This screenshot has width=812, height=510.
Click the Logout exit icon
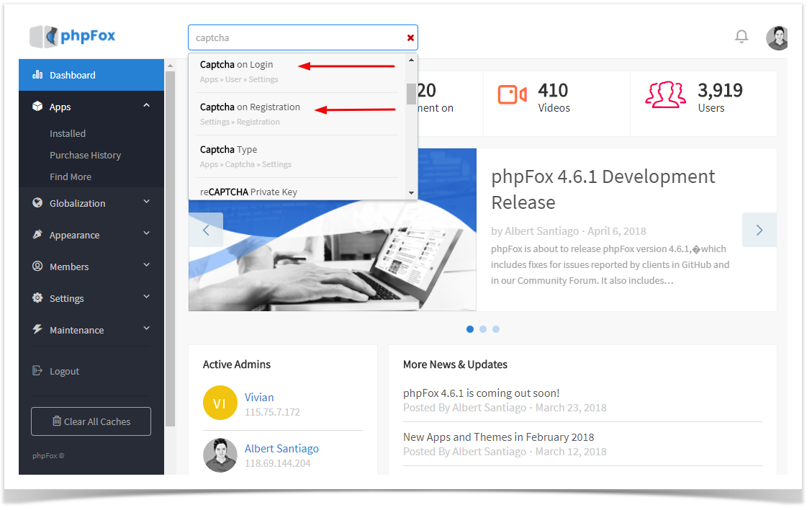pos(37,370)
